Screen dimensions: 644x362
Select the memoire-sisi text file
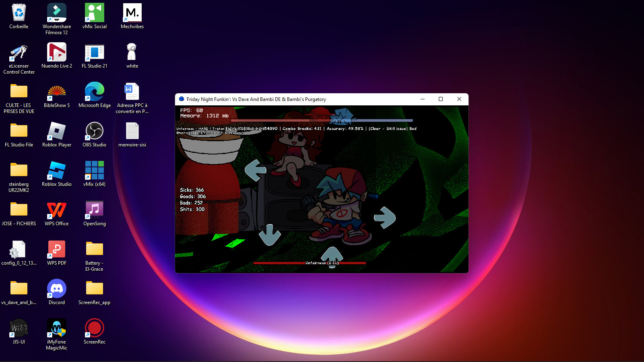132,135
